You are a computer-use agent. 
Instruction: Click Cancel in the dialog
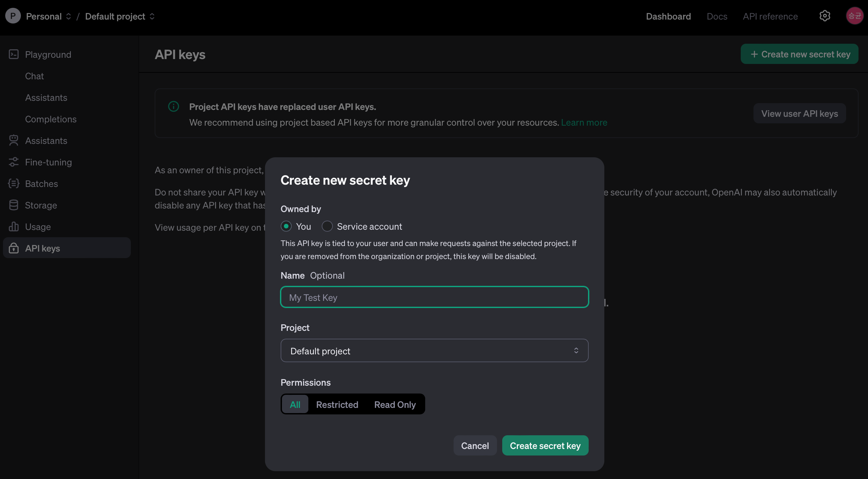pos(474,446)
